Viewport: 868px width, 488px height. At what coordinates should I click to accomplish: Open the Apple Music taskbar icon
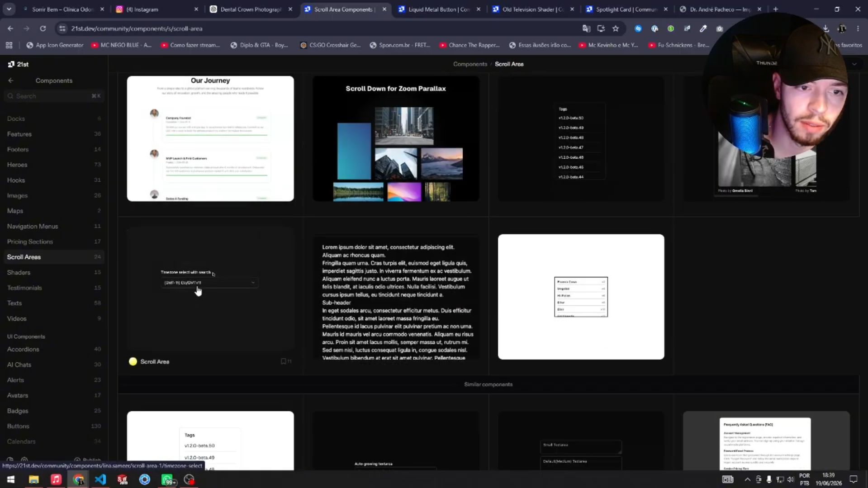(56, 479)
